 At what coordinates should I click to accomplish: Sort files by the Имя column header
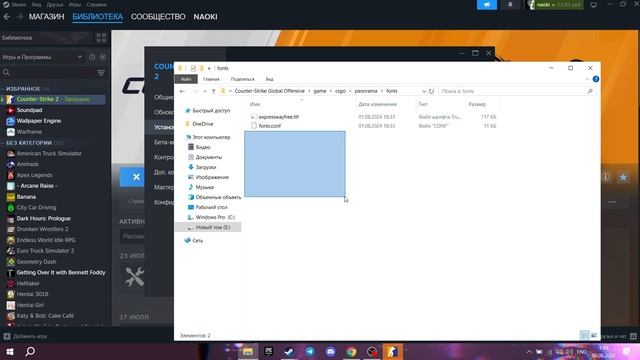255,104
